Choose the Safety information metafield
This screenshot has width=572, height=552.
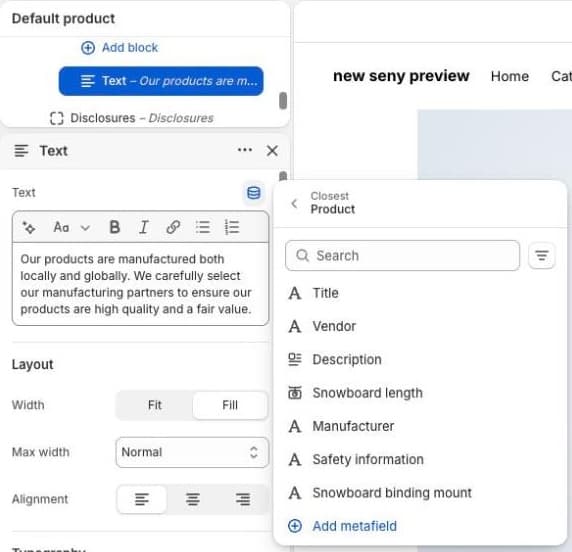tap(420, 460)
